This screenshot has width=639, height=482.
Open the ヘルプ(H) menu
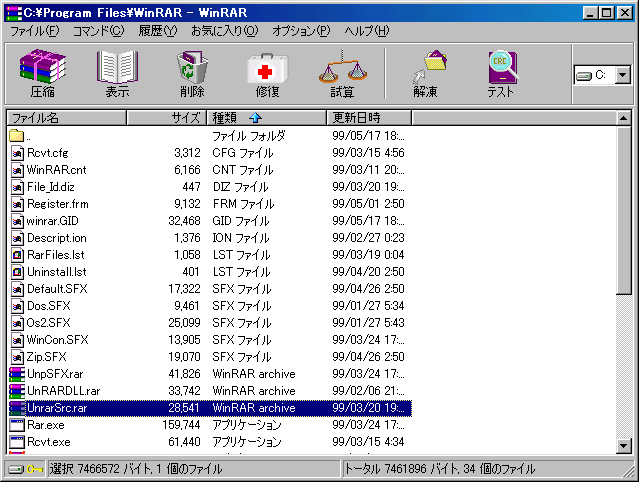tap(367, 31)
